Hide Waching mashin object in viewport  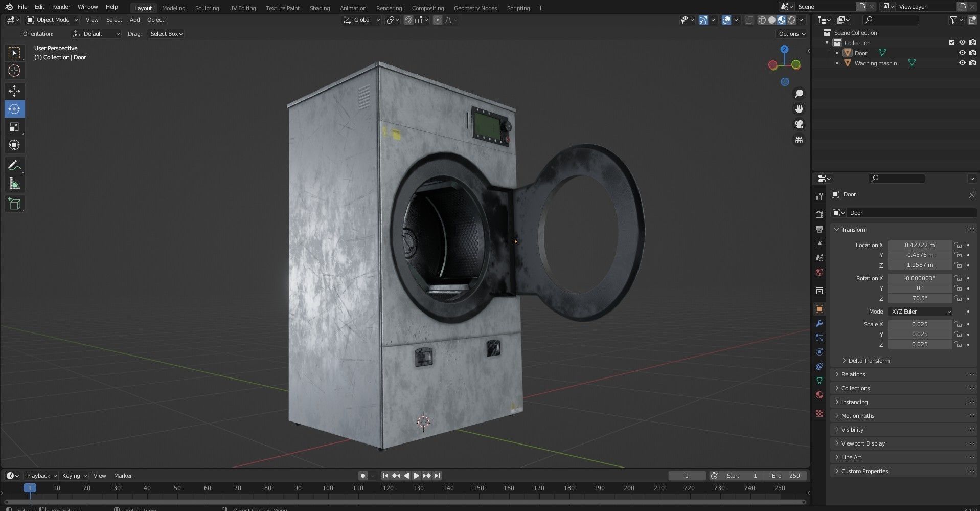tap(962, 63)
